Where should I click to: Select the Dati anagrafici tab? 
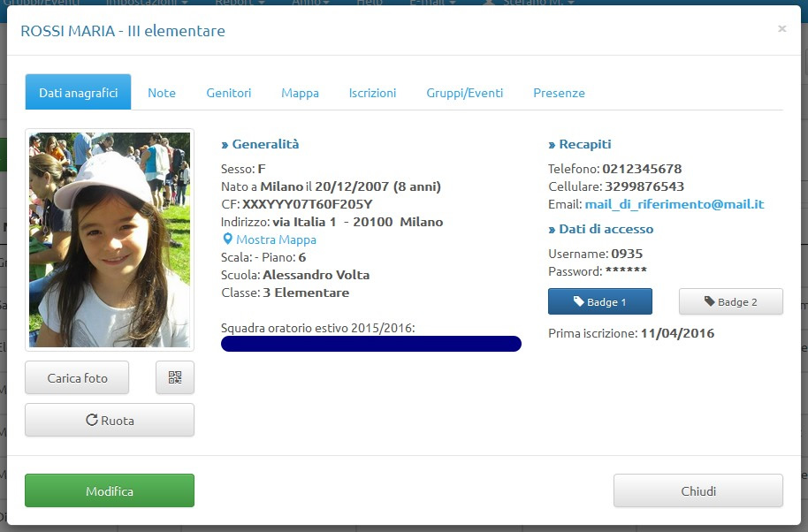79,92
